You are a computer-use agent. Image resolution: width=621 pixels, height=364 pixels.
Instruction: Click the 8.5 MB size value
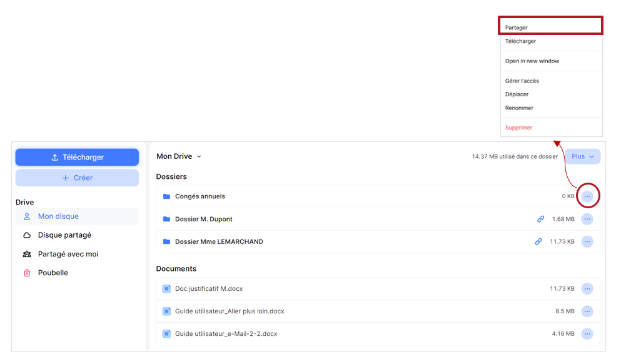click(565, 311)
